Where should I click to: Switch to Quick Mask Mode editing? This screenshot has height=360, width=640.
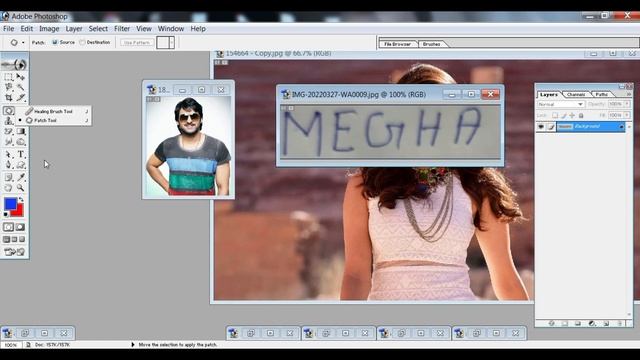coord(20,227)
